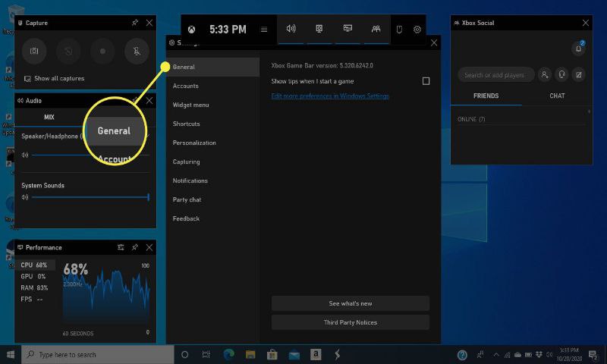The image size is (607, 364).
Task: Toggle microphone in Capture widget
Action: [x=137, y=51]
